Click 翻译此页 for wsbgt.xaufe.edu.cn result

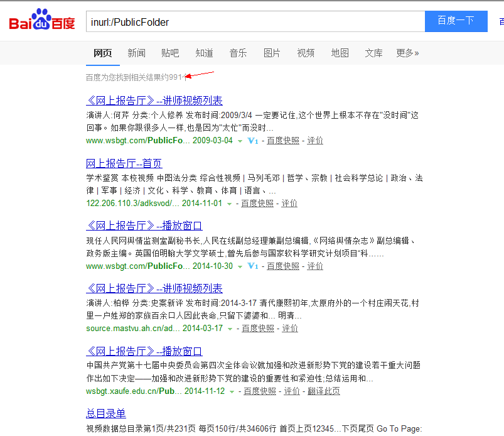[x=324, y=391]
